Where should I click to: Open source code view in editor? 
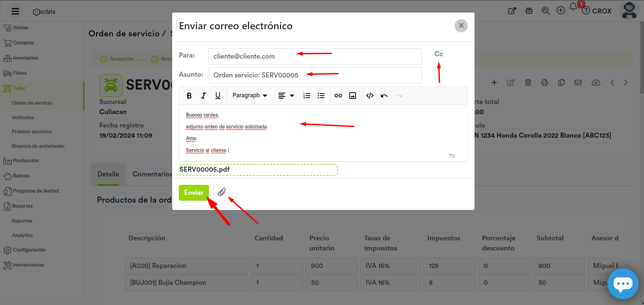(x=370, y=96)
